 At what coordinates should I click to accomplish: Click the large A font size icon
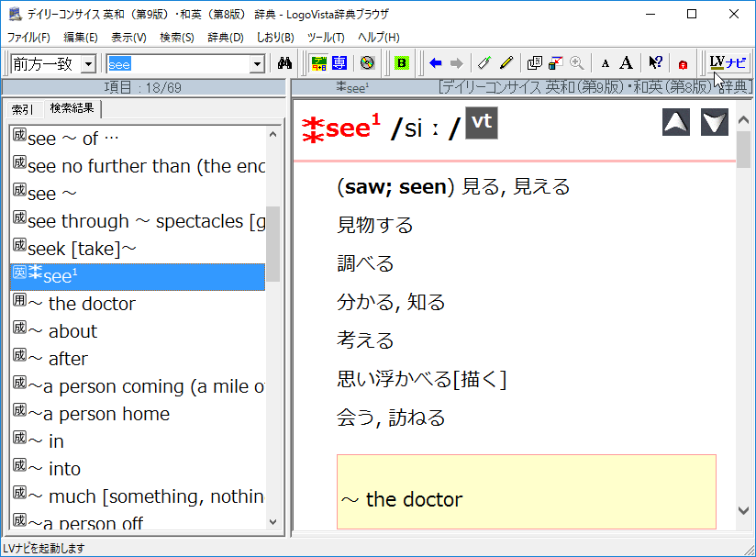[626, 63]
